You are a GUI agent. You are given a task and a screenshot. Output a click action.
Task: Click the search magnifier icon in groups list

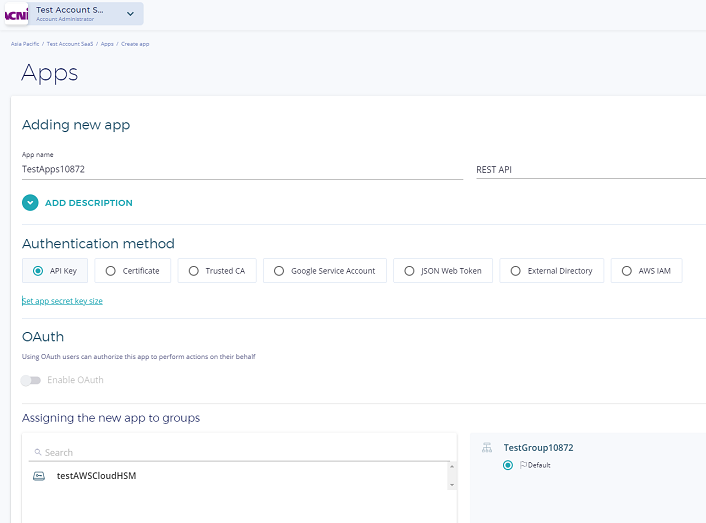[38, 452]
